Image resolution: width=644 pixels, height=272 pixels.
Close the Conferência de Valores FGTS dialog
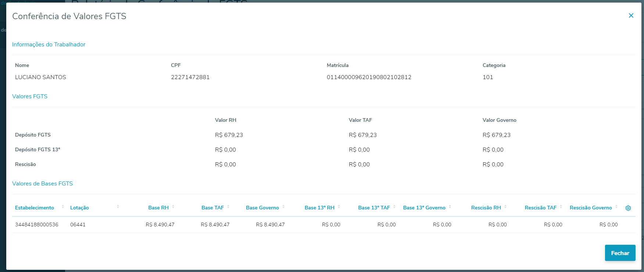[x=631, y=15]
